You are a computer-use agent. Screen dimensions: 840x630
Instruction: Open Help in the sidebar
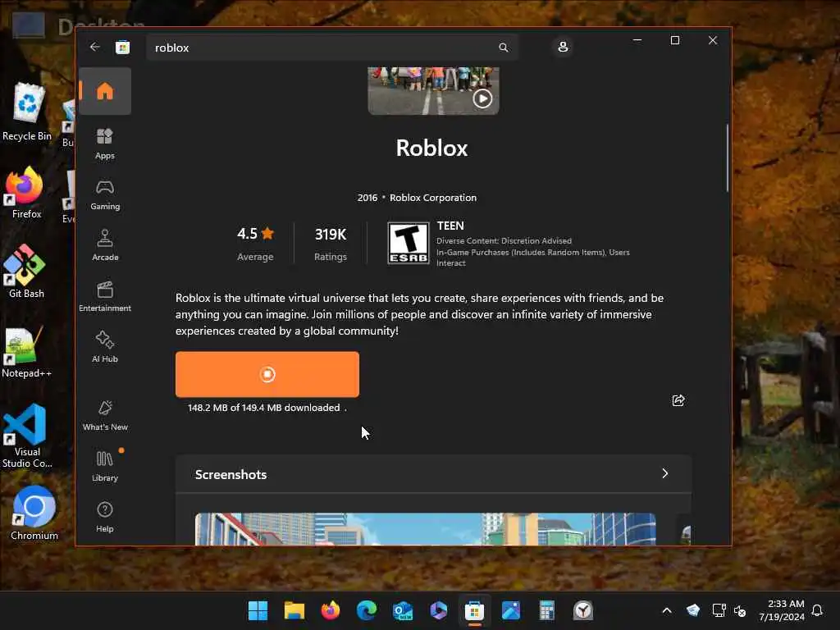pos(105,517)
